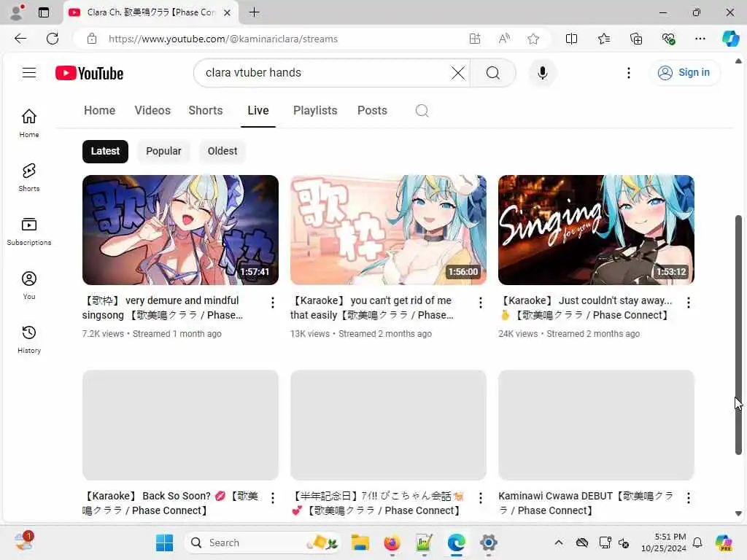Open Settings gear in taskbar
The width and height of the screenshot is (747, 560).
488,542
